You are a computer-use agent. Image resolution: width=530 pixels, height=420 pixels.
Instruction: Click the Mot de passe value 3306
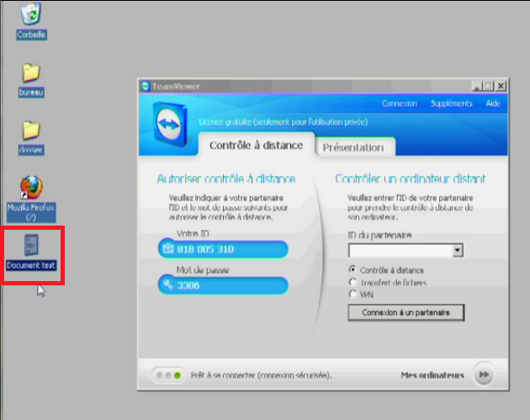(188, 285)
